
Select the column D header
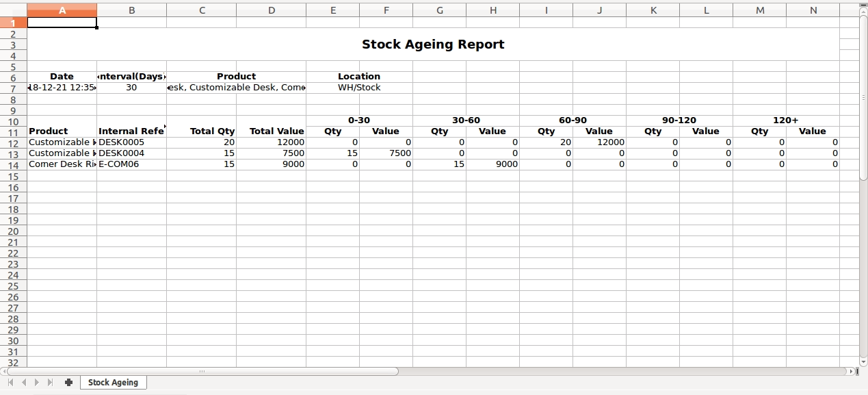(272, 10)
